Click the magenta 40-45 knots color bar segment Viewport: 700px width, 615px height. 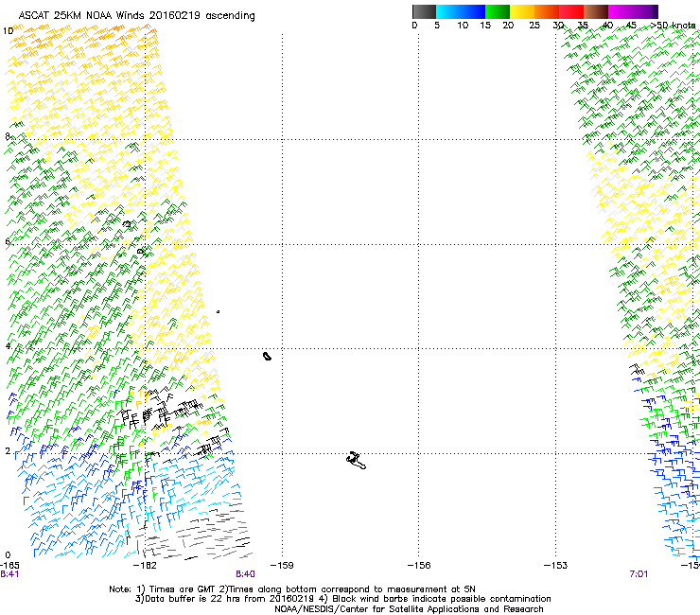621,11
